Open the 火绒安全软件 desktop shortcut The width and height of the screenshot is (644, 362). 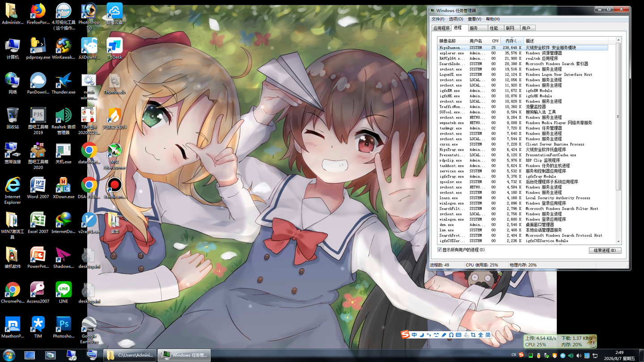click(x=114, y=119)
